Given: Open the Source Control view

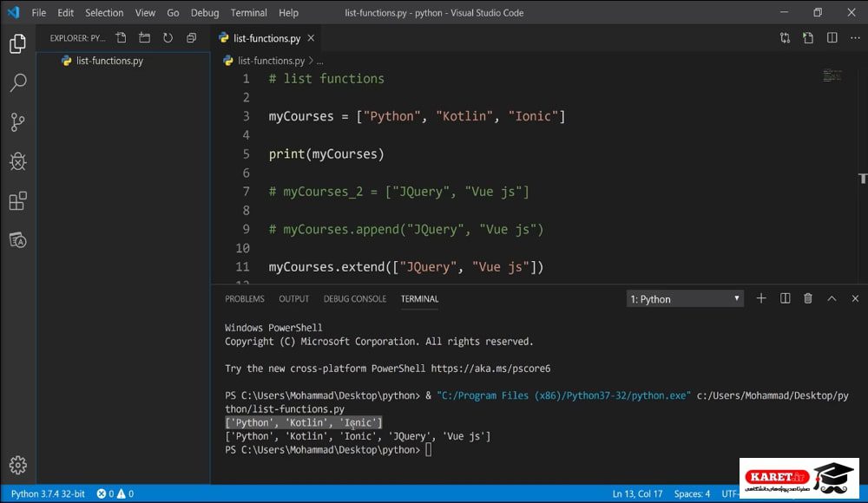Looking at the screenshot, I should pyautogui.click(x=17, y=122).
